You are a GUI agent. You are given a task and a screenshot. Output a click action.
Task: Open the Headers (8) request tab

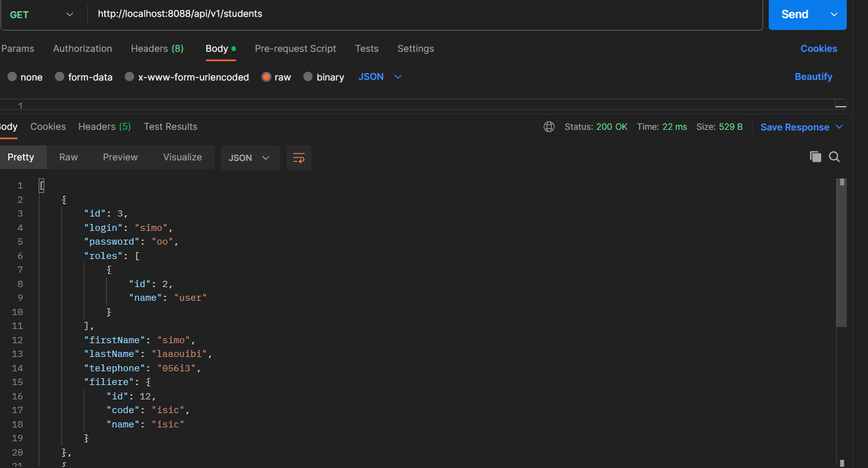pos(157,48)
